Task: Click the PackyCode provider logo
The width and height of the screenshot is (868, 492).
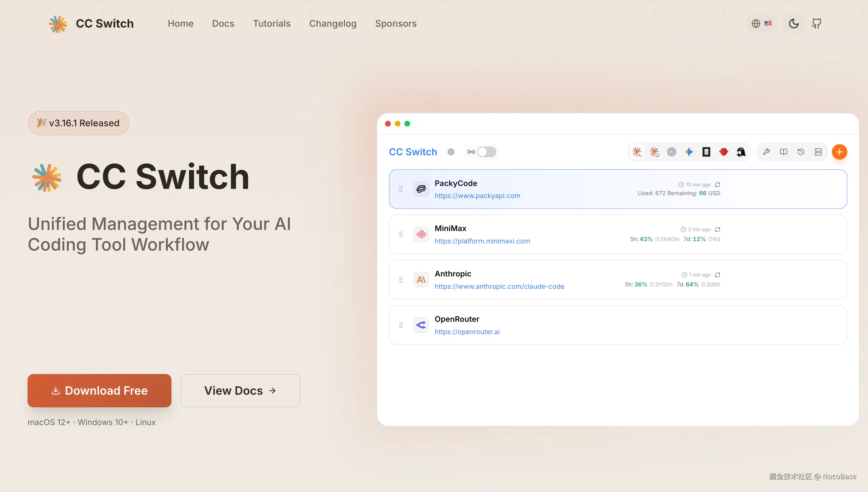Action: 421,189
